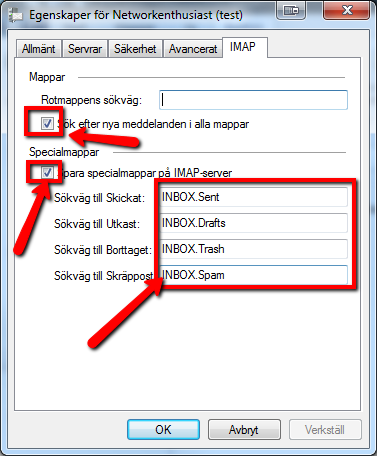The width and height of the screenshot is (377, 456).
Task: Switch to the Allmänt tab
Action: pos(38,49)
